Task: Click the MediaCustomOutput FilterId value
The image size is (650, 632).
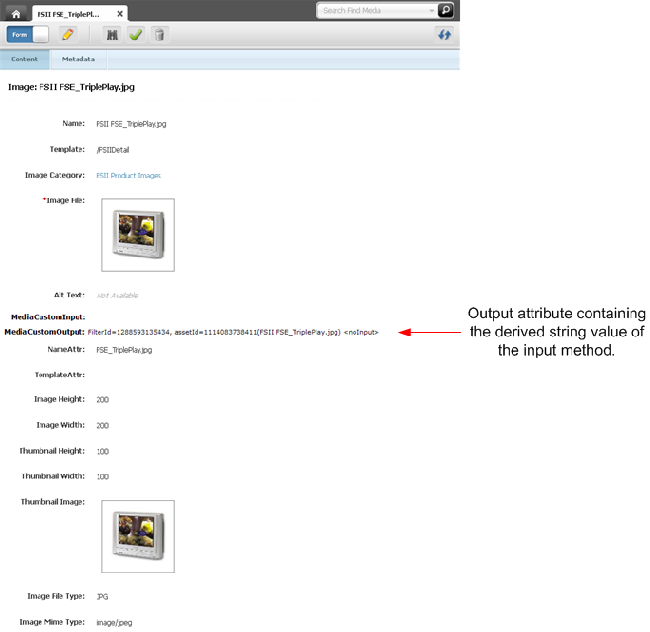Action: pyautogui.click(x=233, y=332)
